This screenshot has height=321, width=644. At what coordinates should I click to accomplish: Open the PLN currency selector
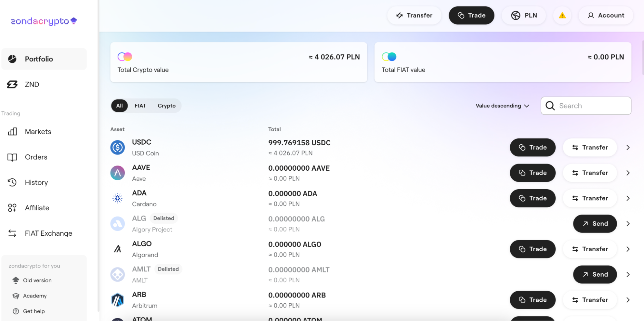coord(524,15)
